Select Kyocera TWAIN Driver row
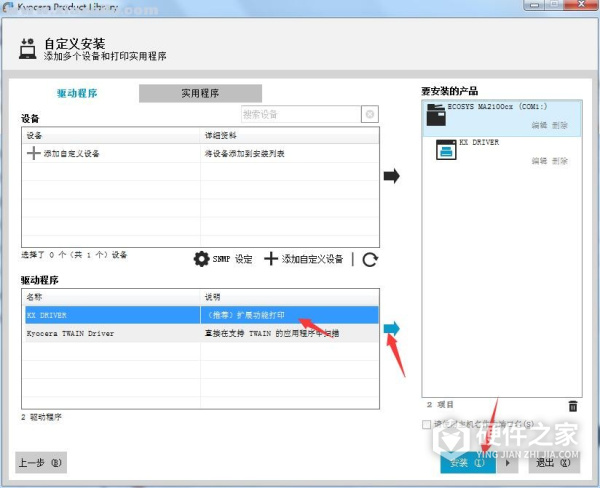 point(201,333)
